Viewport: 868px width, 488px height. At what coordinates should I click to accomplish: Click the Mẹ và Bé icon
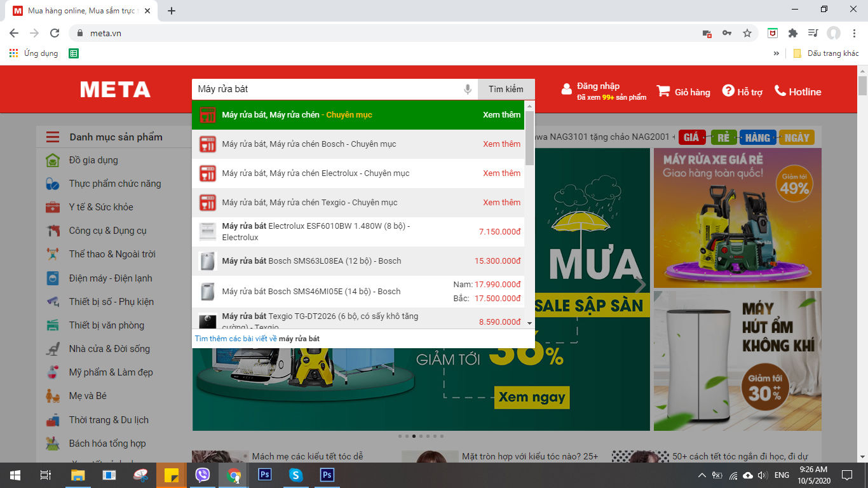(53, 396)
